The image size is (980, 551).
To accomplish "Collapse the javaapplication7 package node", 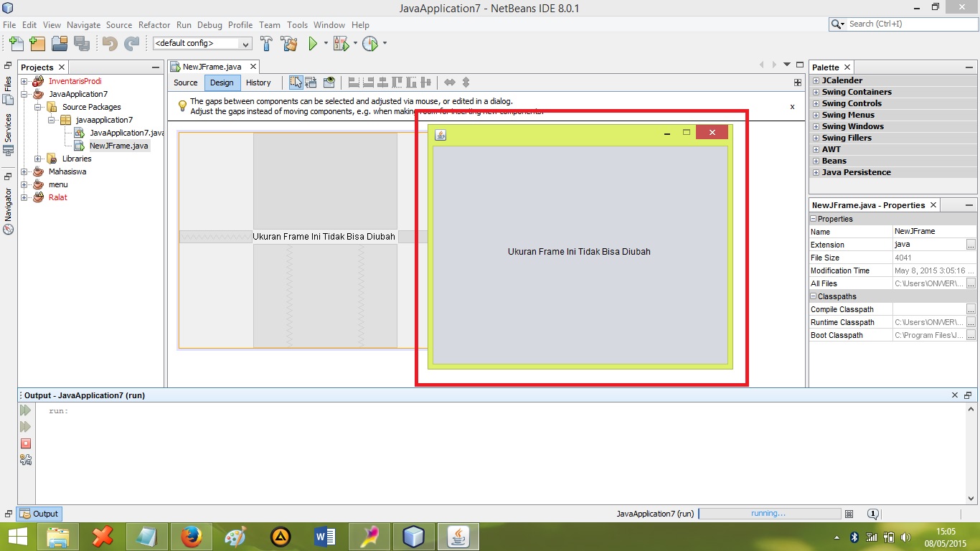I will coord(52,120).
